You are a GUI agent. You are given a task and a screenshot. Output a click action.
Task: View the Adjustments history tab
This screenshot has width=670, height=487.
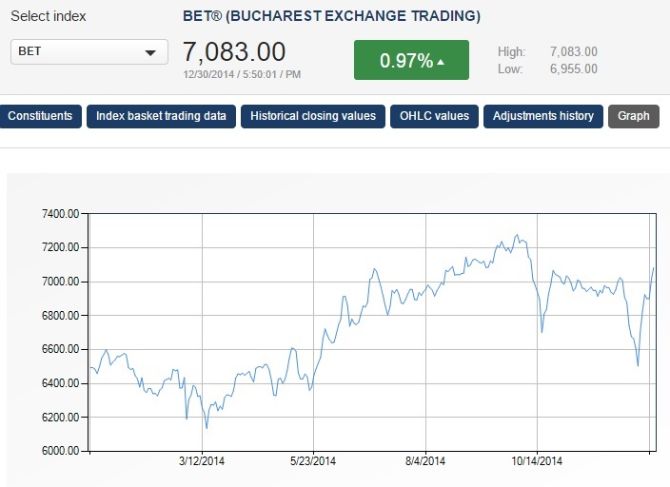[x=543, y=116]
